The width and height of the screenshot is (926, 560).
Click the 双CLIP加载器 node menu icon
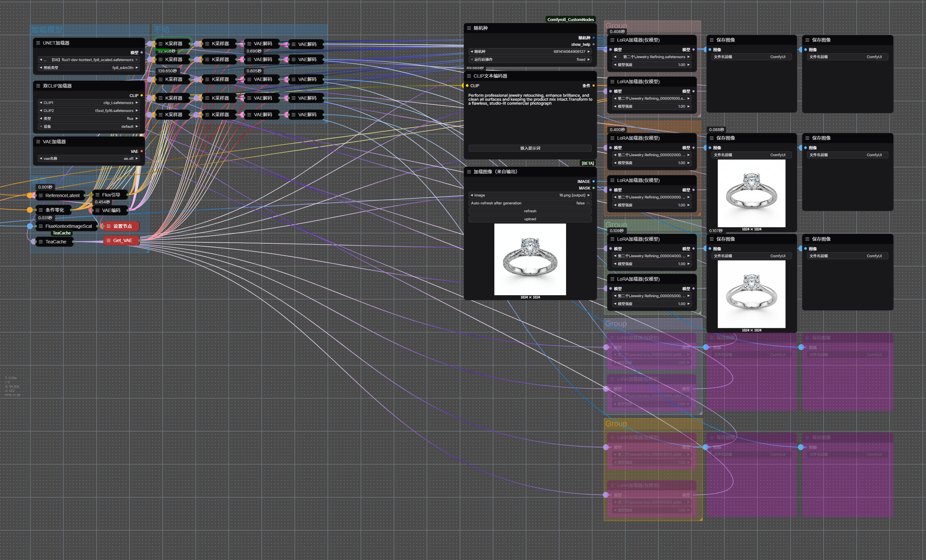pos(38,86)
